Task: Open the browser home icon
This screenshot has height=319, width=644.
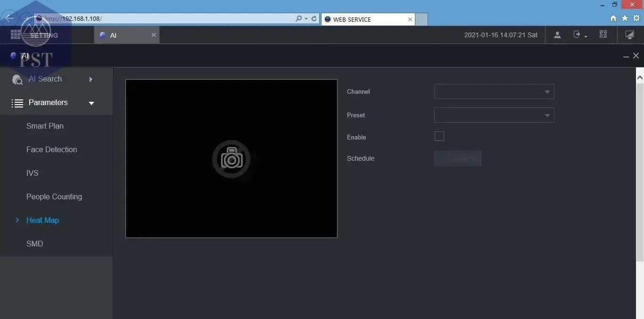Action: 613,18
